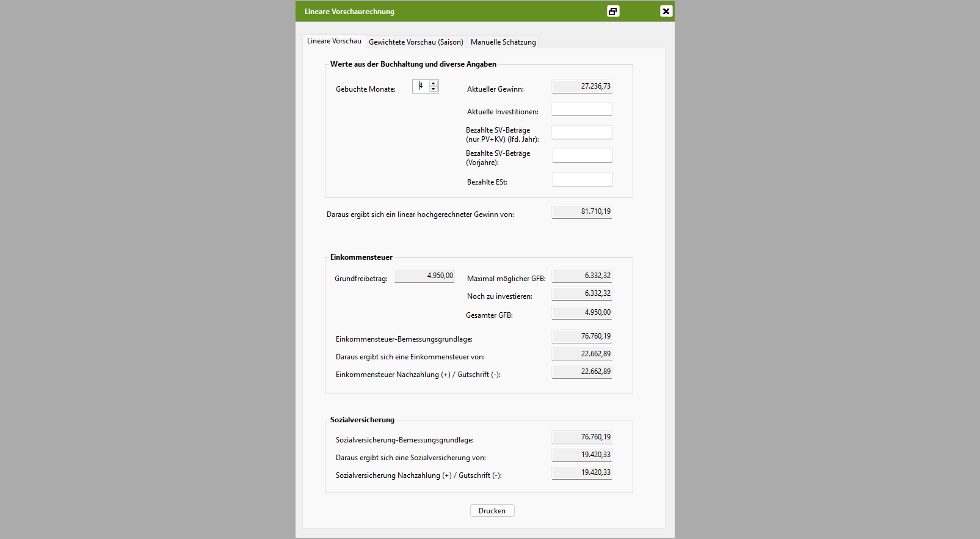Click the Noch zu investieren value
980x539 pixels.
tap(582, 293)
